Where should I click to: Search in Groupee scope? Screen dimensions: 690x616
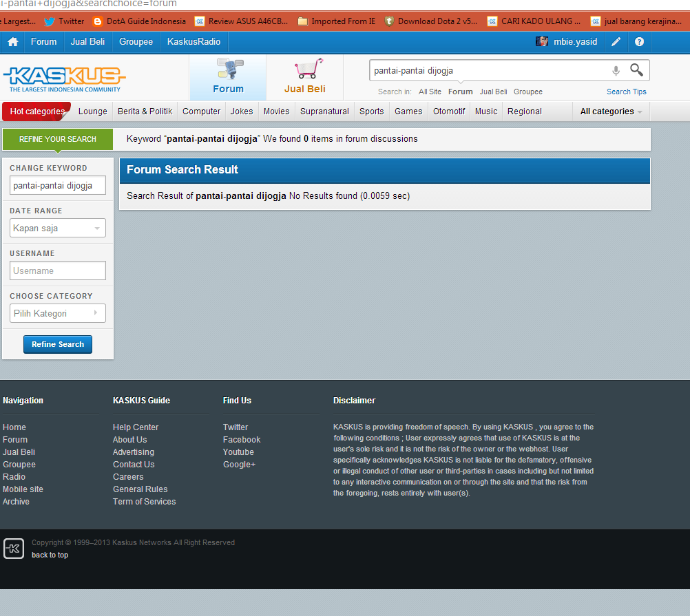528,92
